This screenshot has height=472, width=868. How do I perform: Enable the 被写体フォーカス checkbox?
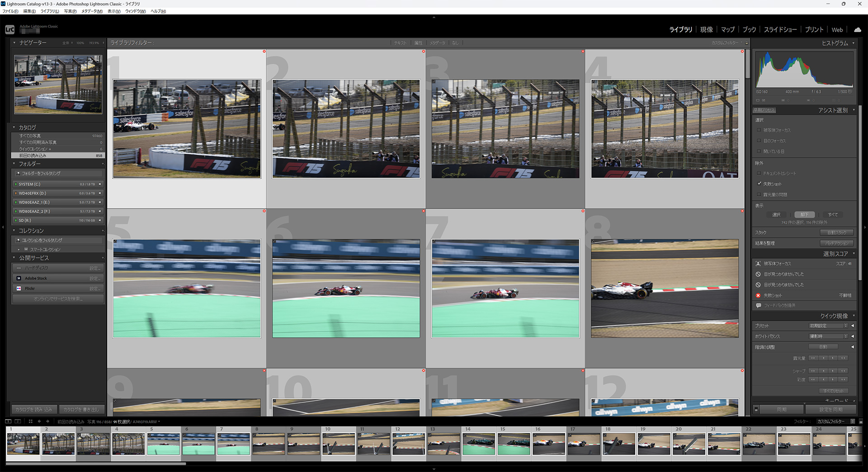click(x=759, y=130)
